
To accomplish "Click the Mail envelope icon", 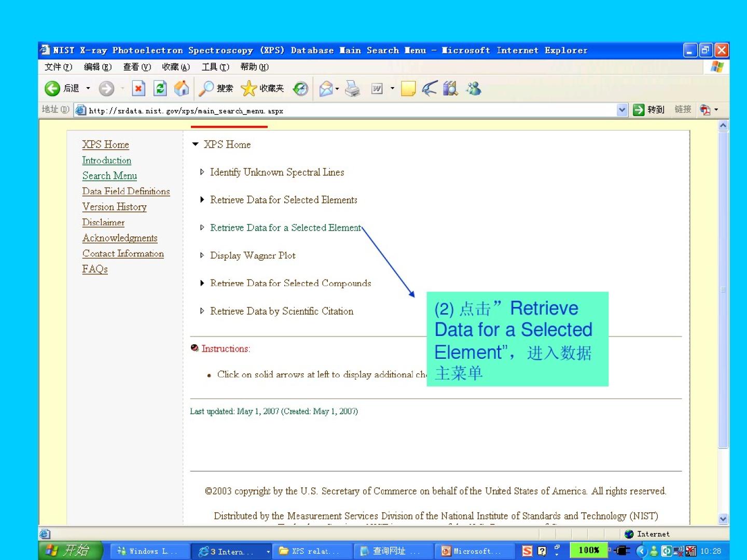I will click(326, 89).
